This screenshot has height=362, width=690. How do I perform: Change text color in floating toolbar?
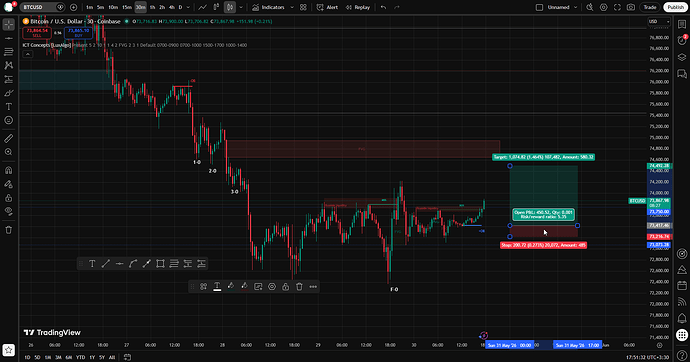217,286
